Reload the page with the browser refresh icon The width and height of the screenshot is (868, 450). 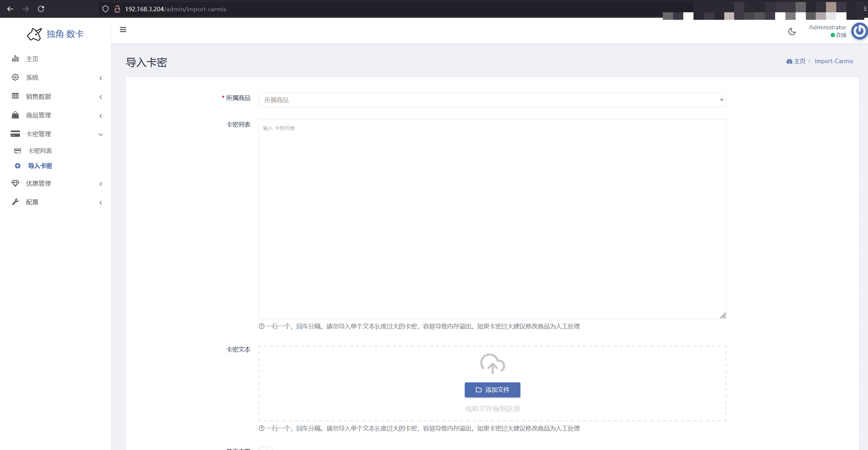(41, 9)
